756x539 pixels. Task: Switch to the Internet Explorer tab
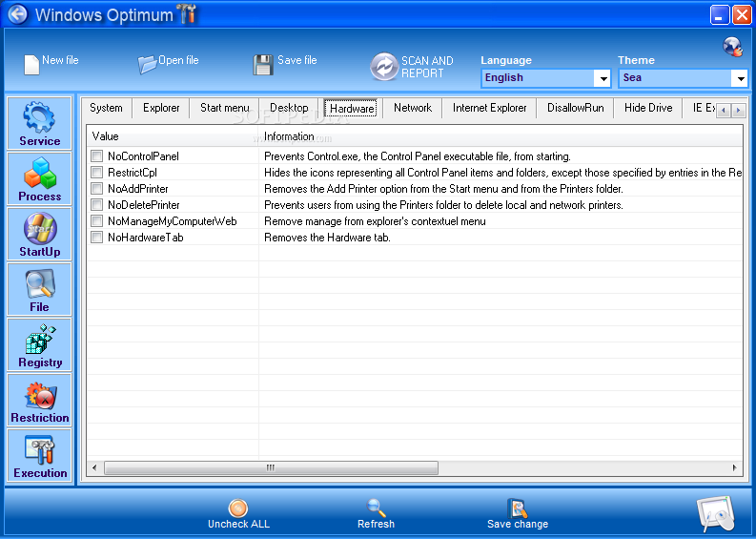tap(489, 108)
